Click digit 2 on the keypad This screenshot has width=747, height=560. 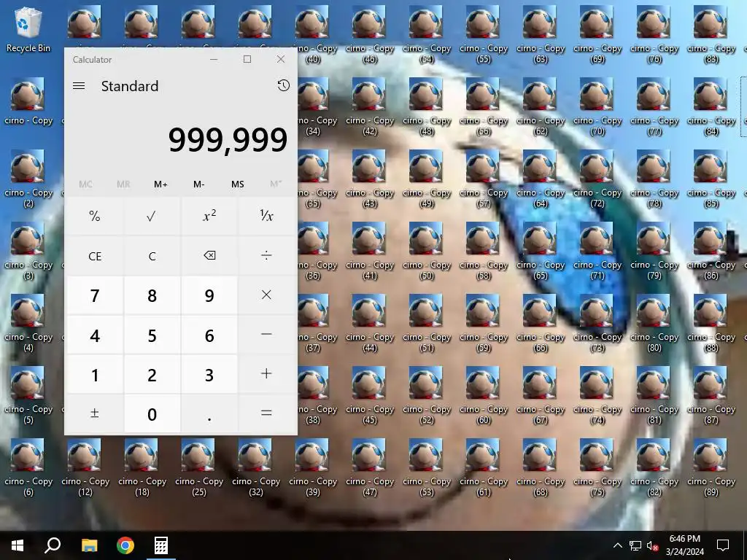pos(152,374)
